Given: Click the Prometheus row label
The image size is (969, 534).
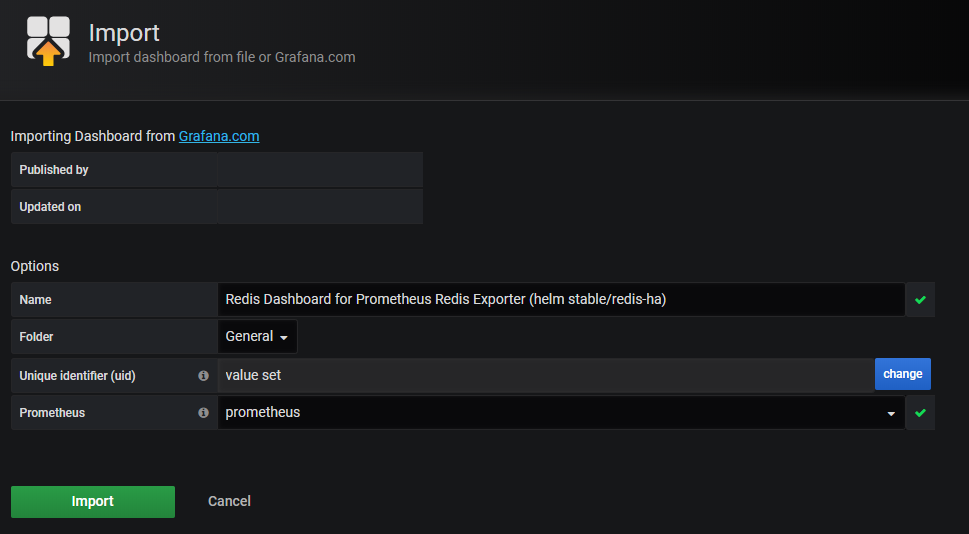Looking at the screenshot, I should pyautogui.click(x=52, y=413).
